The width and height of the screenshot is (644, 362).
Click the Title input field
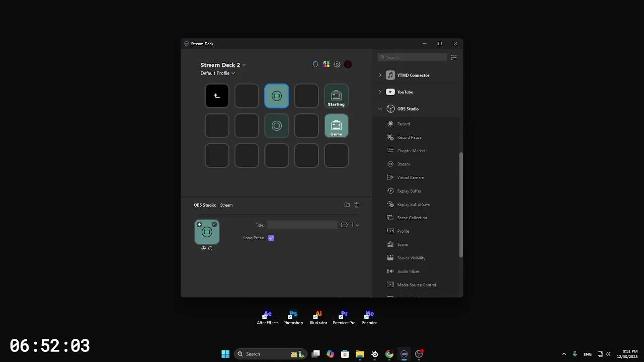[x=302, y=225]
